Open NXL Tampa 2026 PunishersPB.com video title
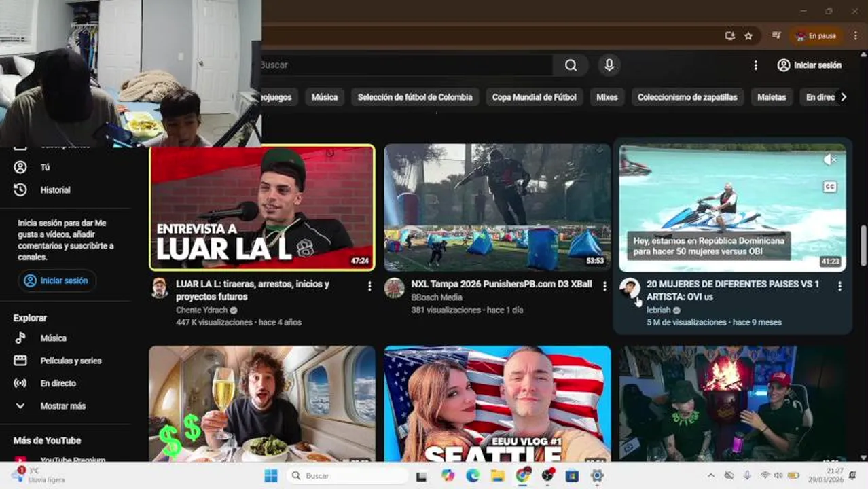 coord(501,284)
